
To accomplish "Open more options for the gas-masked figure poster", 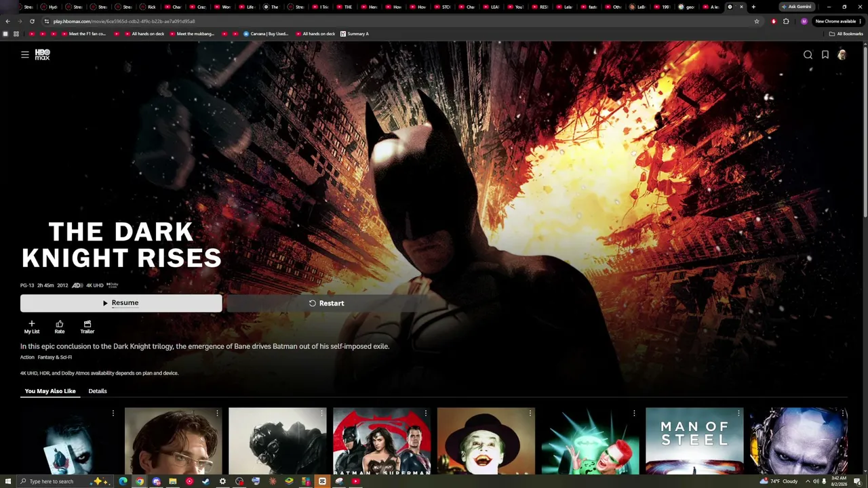I will [x=321, y=413].
